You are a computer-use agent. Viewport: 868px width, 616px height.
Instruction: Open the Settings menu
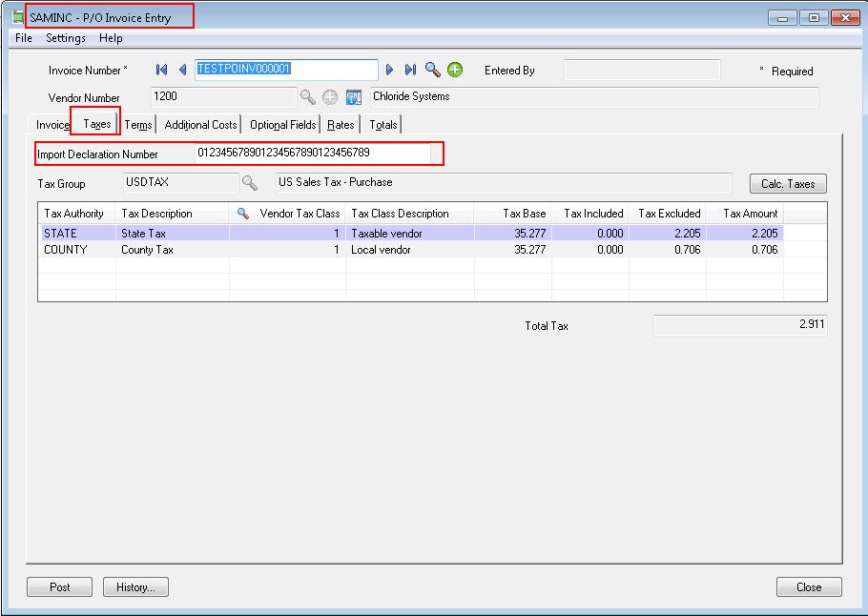click(x=66, y=38)
